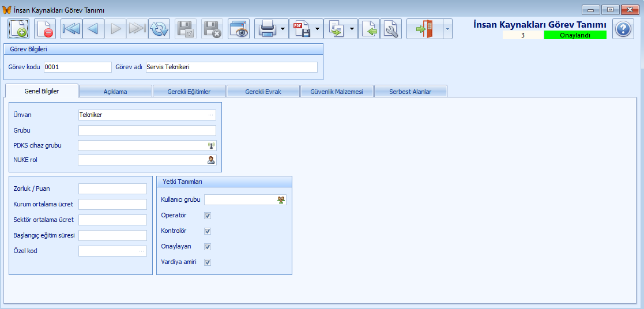Minimize the İnsan Kaynakları window
The width and height of the screenshot is (644, 309).
[591, 10]
